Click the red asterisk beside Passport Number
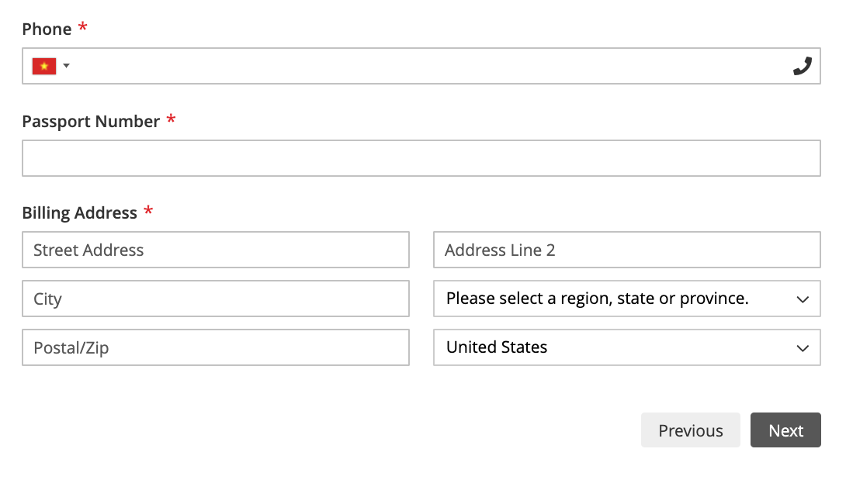The height and width of the screenshot is (504, 846). [171, 119]
